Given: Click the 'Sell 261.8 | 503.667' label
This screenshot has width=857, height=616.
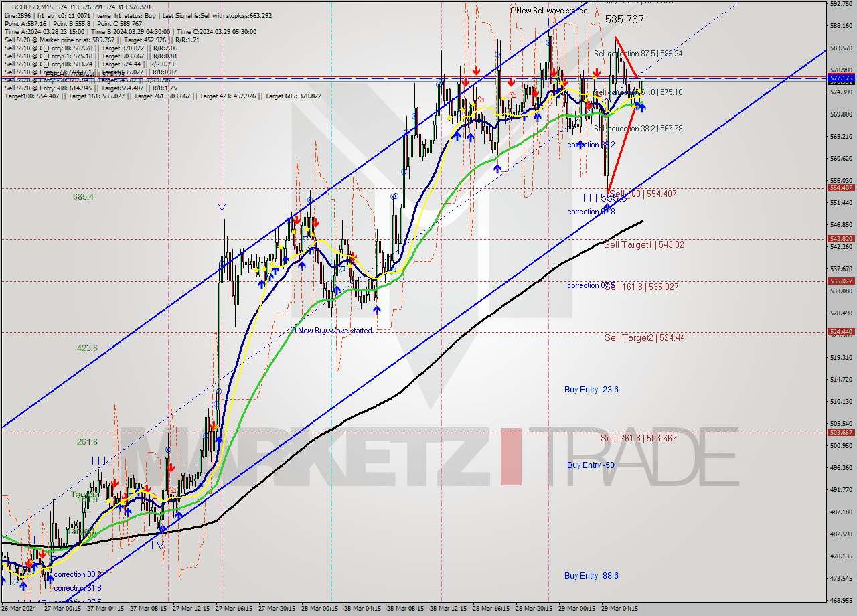Looking at the screenshot, I should click(639, 438).
